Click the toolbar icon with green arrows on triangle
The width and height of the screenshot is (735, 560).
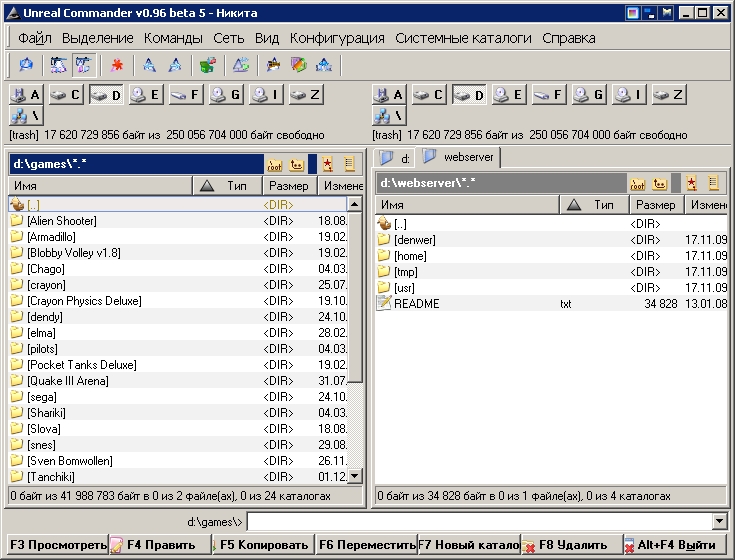tap(240, 65)
